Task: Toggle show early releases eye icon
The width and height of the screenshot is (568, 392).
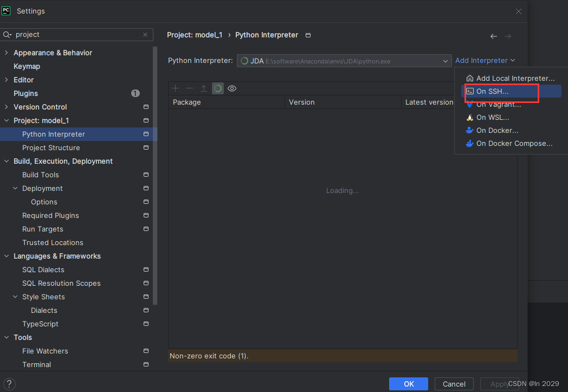Action: pyautogui.click(x=232, y=88)
